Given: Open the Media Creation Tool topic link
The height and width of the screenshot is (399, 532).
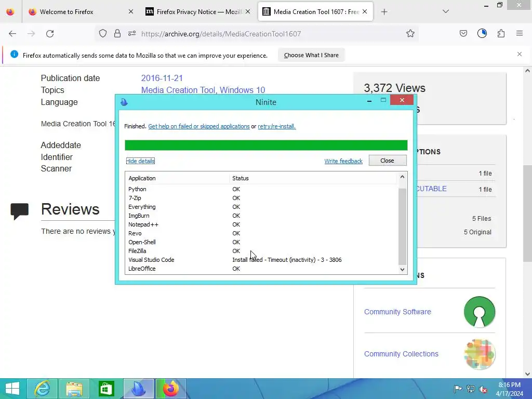Looking at the screenshot, I should click(178, 90).
